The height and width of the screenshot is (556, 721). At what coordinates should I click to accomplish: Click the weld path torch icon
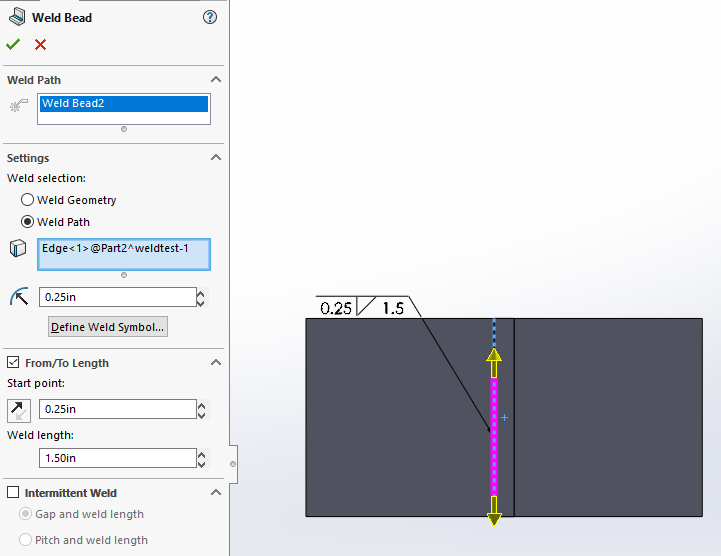coord(18,105)
